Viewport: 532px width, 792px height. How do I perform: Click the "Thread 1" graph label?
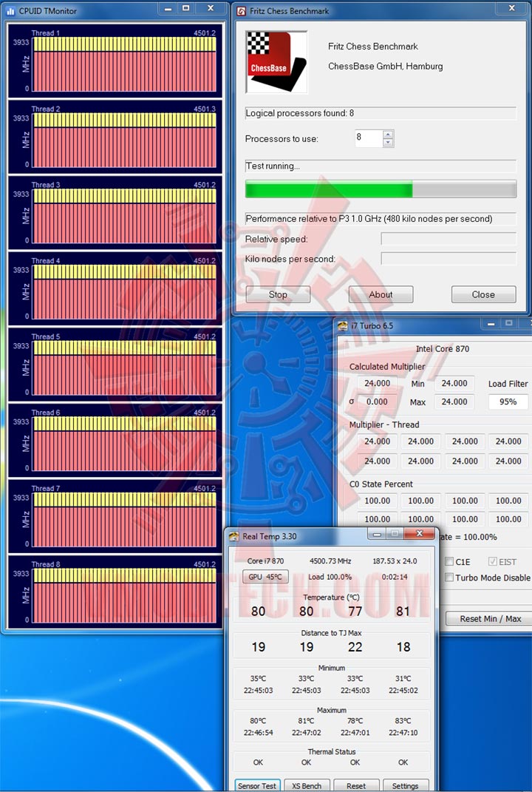(45, 33)
